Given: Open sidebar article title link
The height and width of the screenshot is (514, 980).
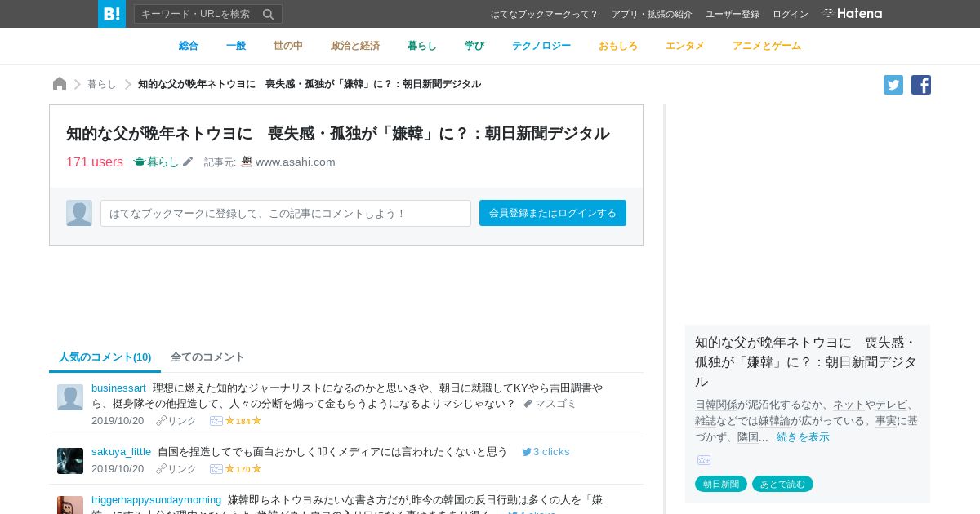Looking at the screenshot, I should pyautogui.click(x=807, y=361).
